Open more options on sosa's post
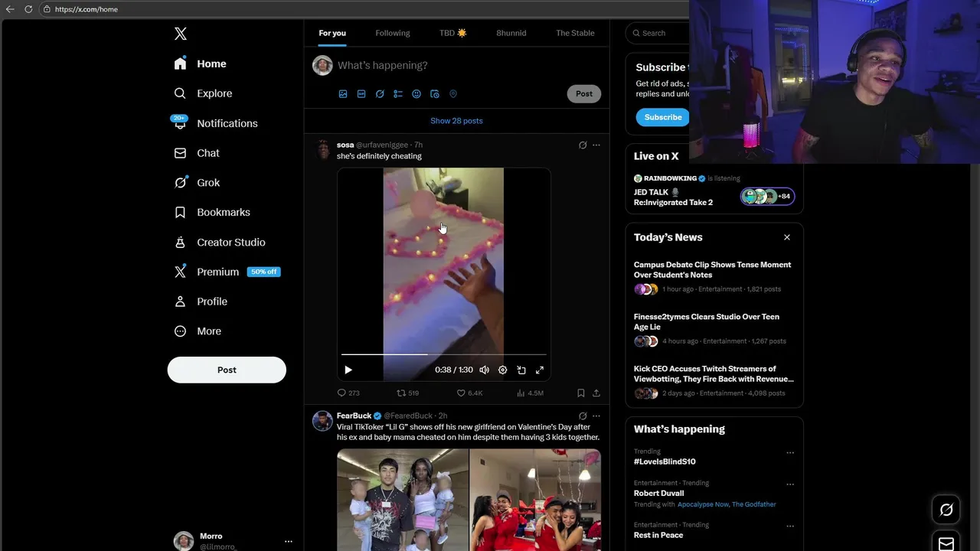 (596, 145)
